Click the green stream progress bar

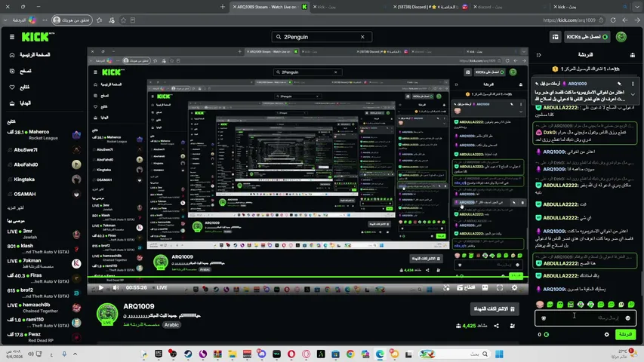click(307, 277)
